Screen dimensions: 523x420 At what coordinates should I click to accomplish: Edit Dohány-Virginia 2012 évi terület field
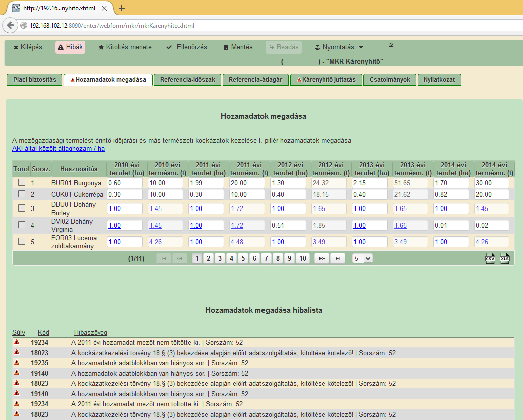pyautogui.click(x=288, y=225)
